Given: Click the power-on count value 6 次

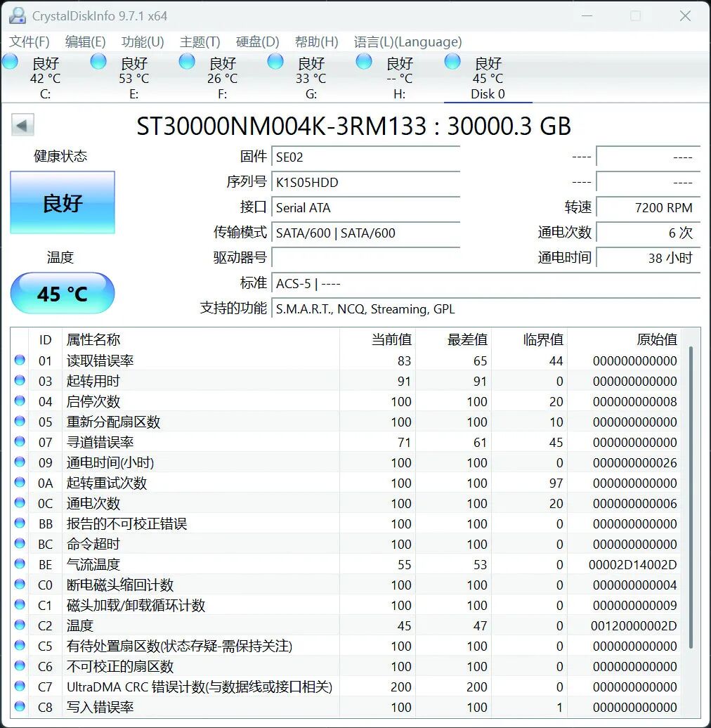Looking at the screenshot, I should [648, 233].
